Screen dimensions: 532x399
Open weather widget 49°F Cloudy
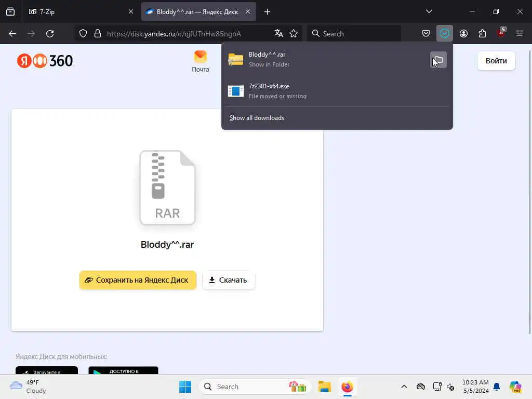(x=28, y=387)
